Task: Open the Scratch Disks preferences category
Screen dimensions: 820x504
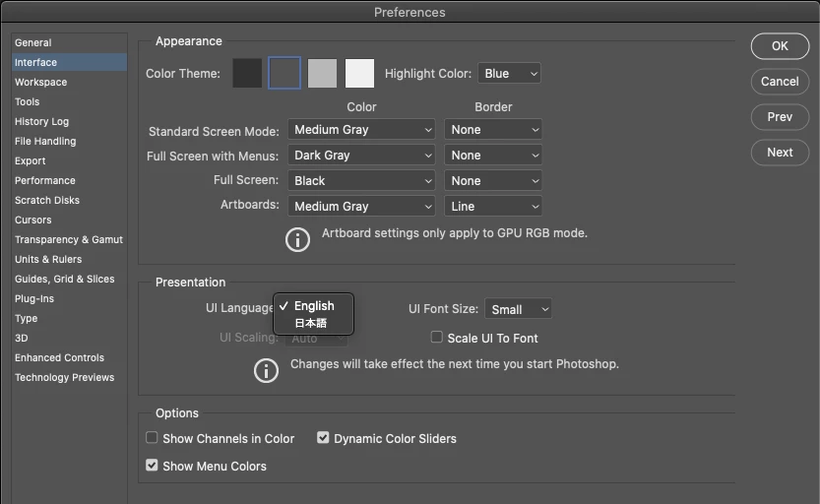Action: [69, 200]
